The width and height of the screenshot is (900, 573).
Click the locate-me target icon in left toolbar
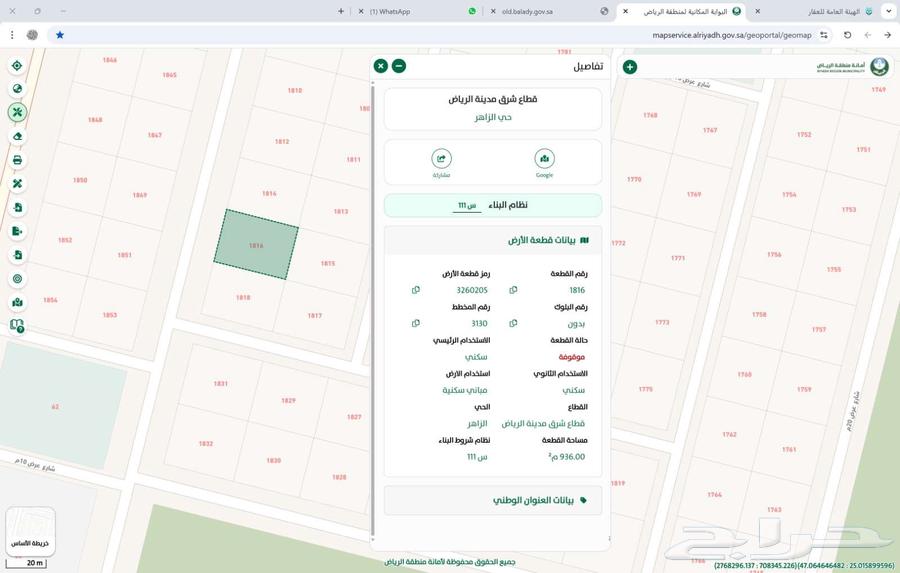(17, 66)
